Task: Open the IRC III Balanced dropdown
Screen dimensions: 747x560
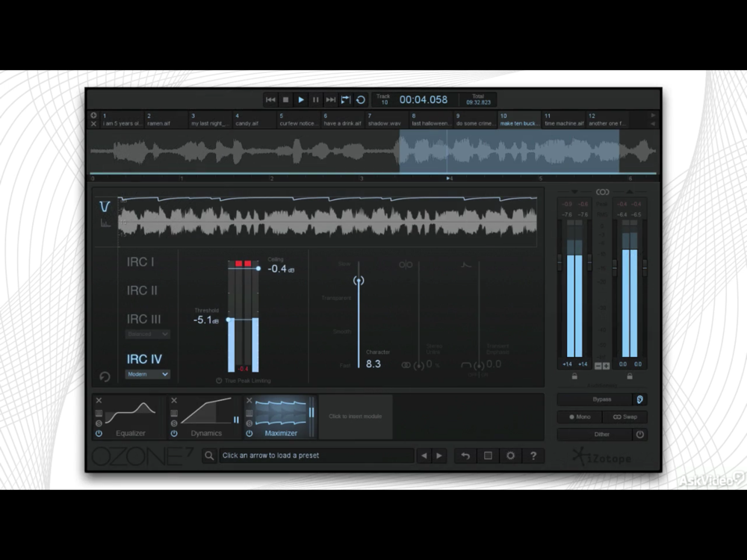Action: (x=147, y=335)
